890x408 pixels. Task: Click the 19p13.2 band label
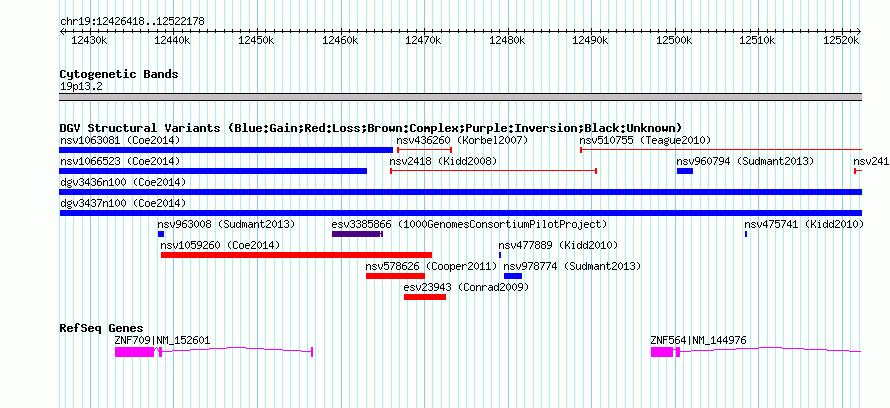[x=81, y=87]
